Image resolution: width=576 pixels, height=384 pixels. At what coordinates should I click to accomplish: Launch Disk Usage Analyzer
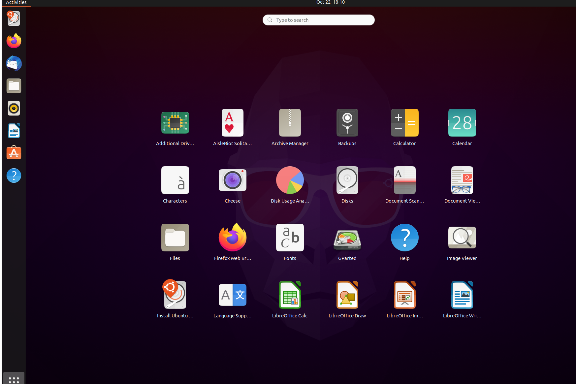(290, 180)
